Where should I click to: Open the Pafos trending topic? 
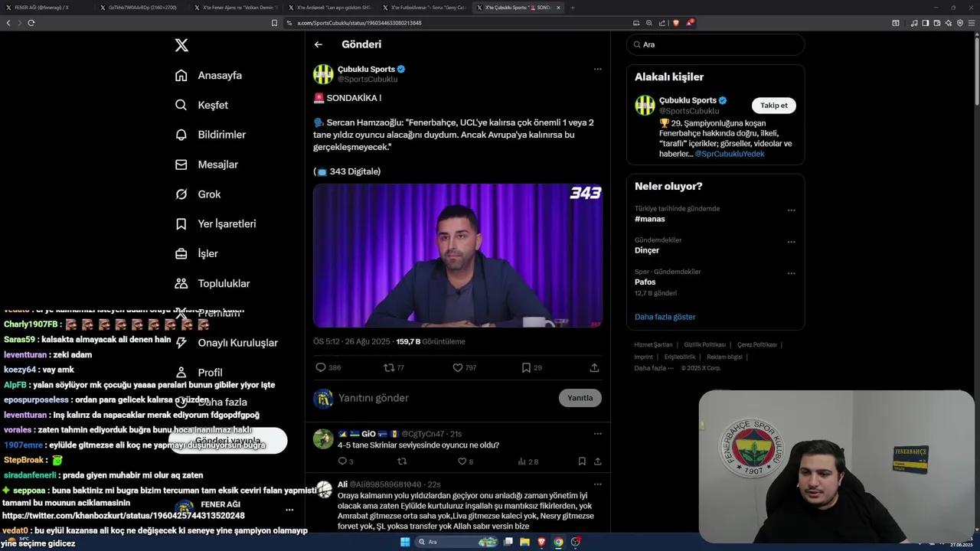645,282
